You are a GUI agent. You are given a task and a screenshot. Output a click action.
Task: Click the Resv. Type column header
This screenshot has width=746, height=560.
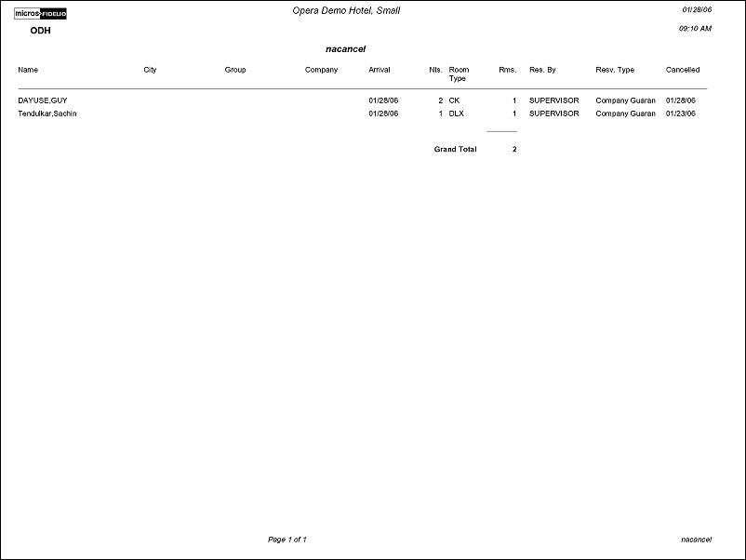[615, 70]
